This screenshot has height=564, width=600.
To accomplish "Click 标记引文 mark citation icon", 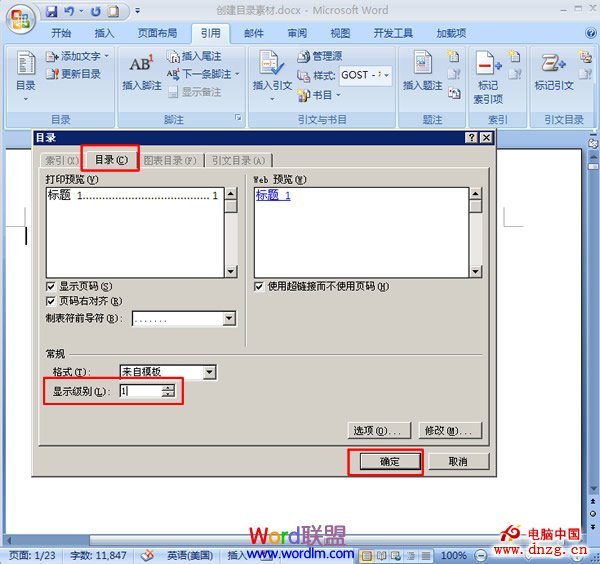I will click(x=553, y=63).
